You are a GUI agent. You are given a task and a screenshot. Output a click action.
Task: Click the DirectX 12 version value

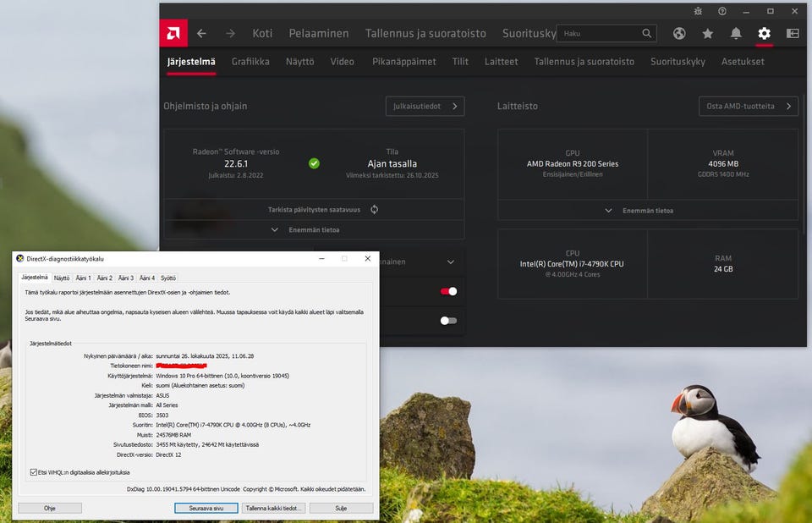[168, 454]
